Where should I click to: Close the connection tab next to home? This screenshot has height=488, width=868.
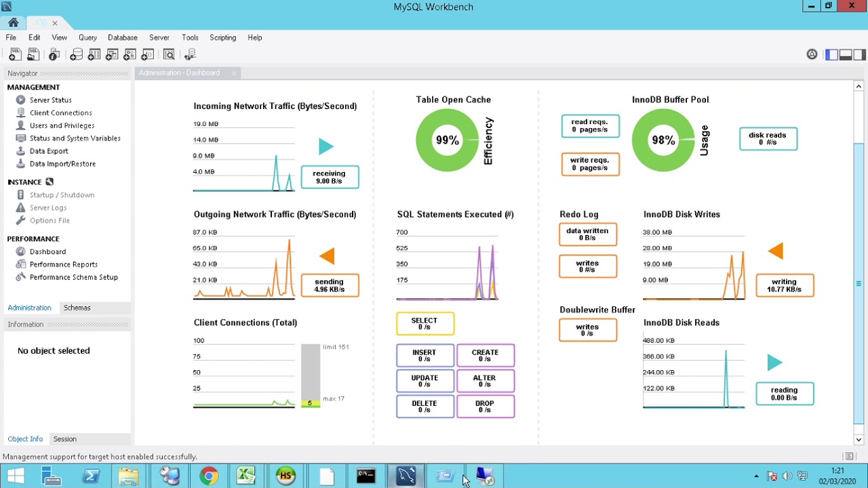[x=55, y=23]
